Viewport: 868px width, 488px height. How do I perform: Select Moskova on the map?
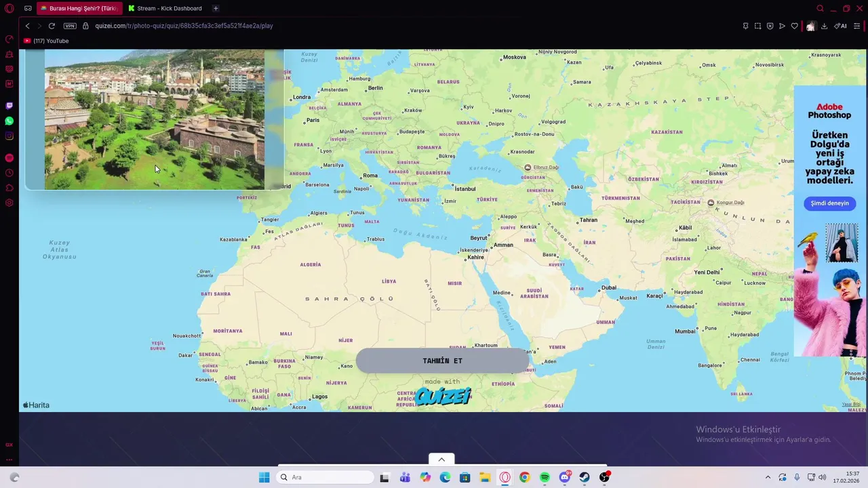(514, 57)
